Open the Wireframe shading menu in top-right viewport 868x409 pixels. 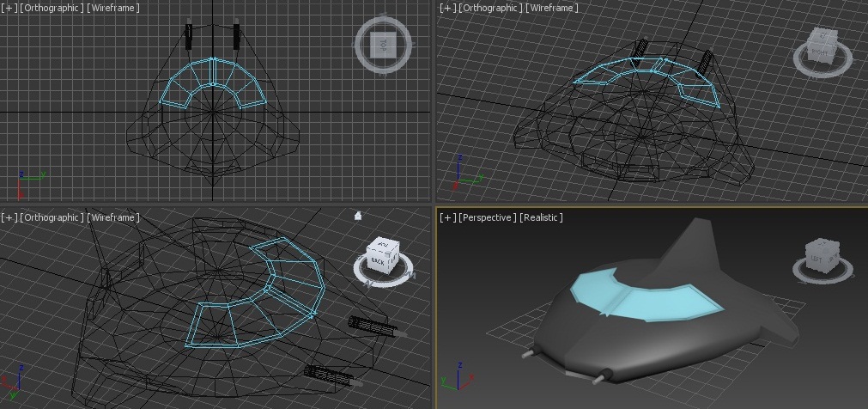(x=552, y=8)
